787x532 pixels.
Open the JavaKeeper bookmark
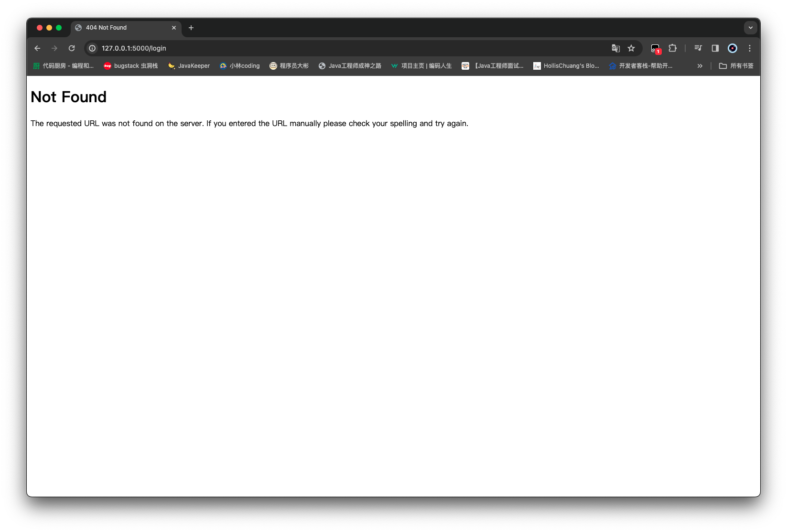189,66
